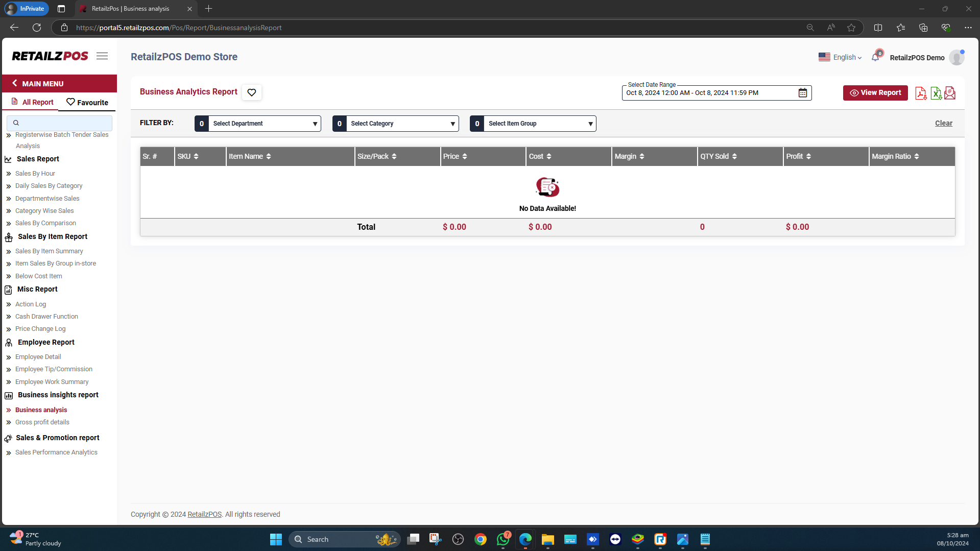Open the user profile avatar
The image size is (980, 551).
pos(957,58)
